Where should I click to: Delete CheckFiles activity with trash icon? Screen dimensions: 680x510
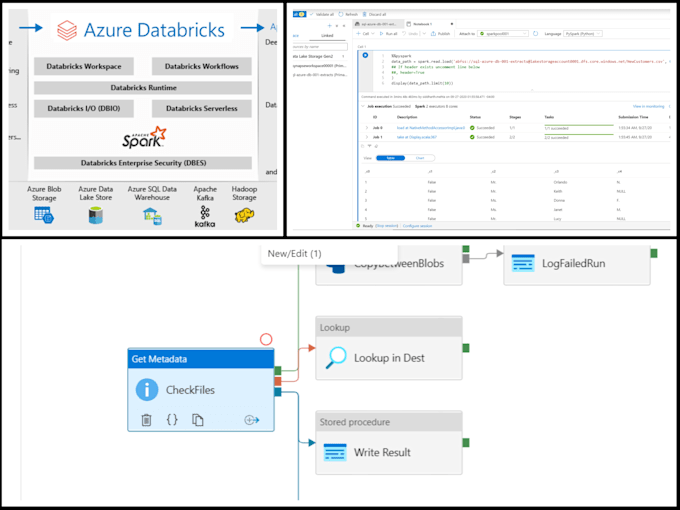146,420
